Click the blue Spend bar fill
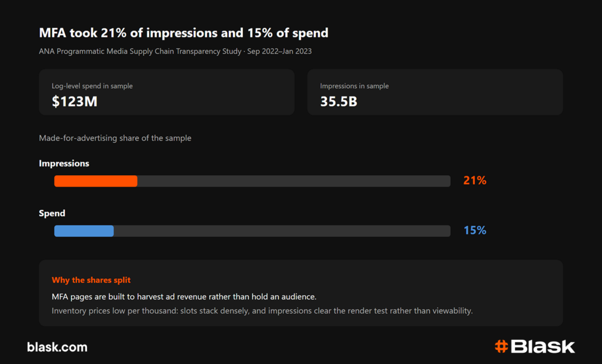602x364 pixels. [x=83, y=231]
